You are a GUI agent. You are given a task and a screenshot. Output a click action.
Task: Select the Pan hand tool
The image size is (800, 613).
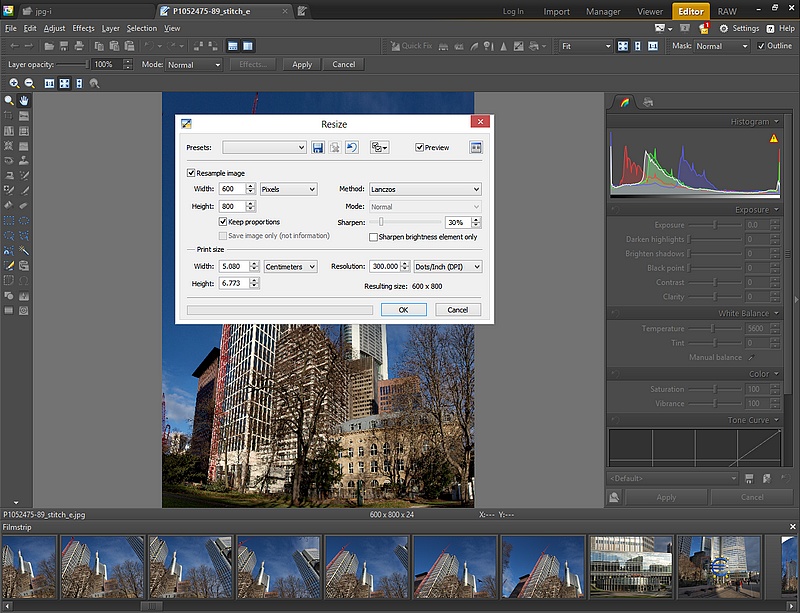click(x=23, y=101)
